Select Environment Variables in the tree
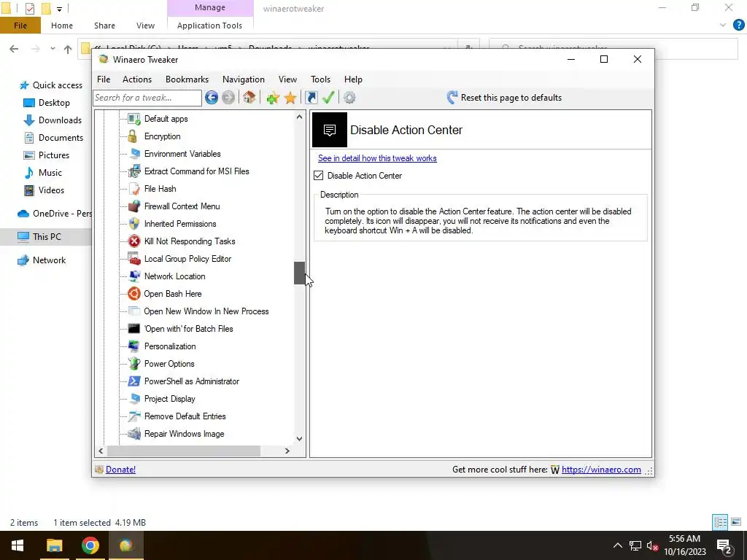 point(182,154)
